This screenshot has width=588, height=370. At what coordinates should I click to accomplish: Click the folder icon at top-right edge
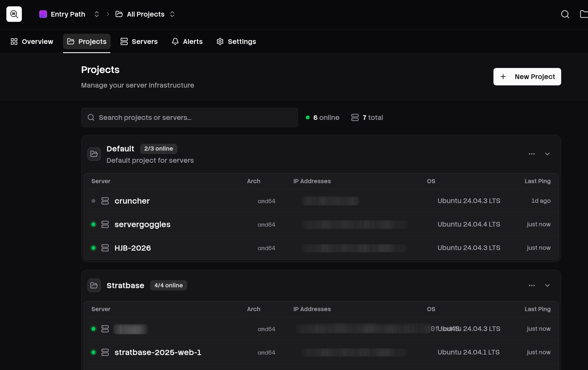pos(584,14)
